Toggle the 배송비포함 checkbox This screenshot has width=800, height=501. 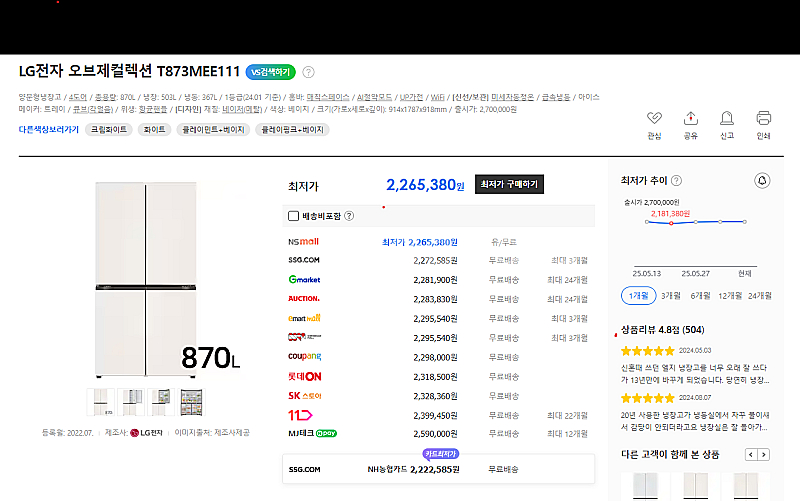[x=293, y=216]
